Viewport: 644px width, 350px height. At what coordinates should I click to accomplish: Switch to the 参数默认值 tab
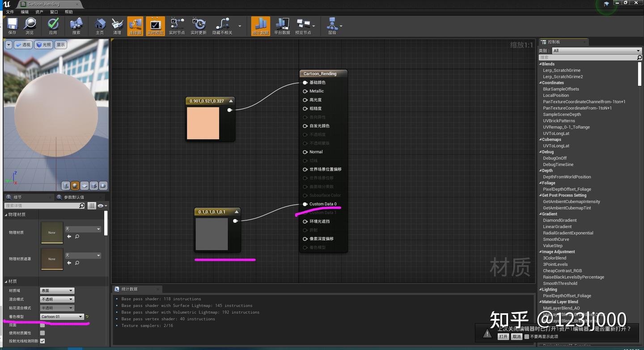75,197
